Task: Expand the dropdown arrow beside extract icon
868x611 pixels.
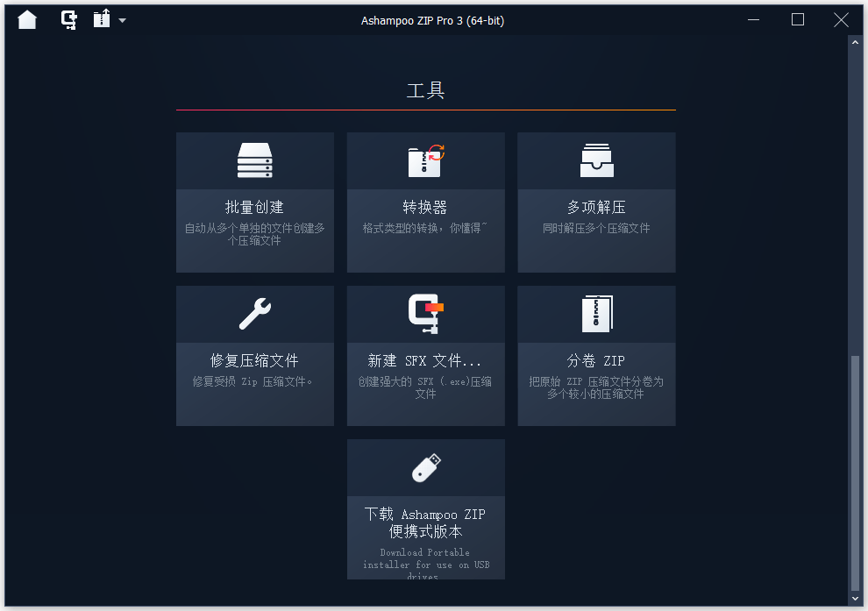Action: pos(123,21)
